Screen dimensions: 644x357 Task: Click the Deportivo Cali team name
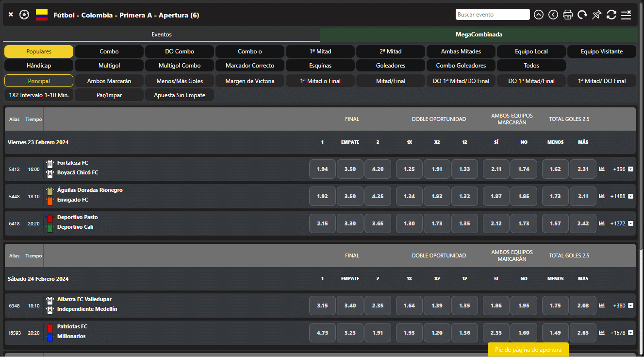75,227
